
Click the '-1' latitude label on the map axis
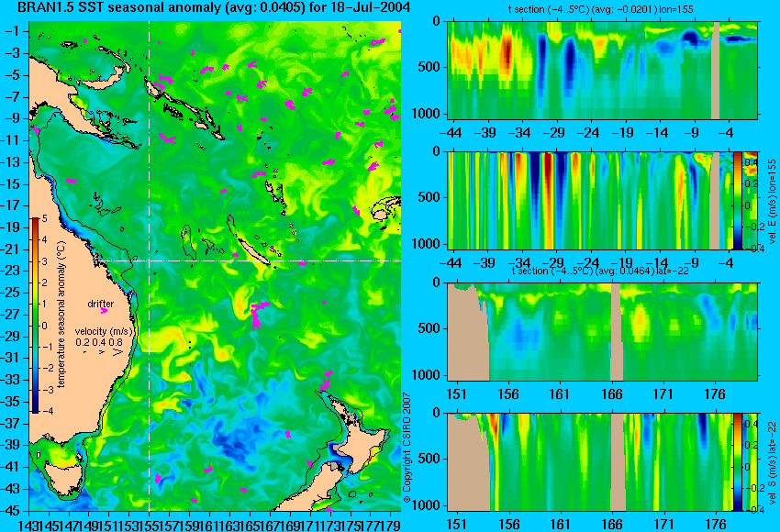coord(11,31)
